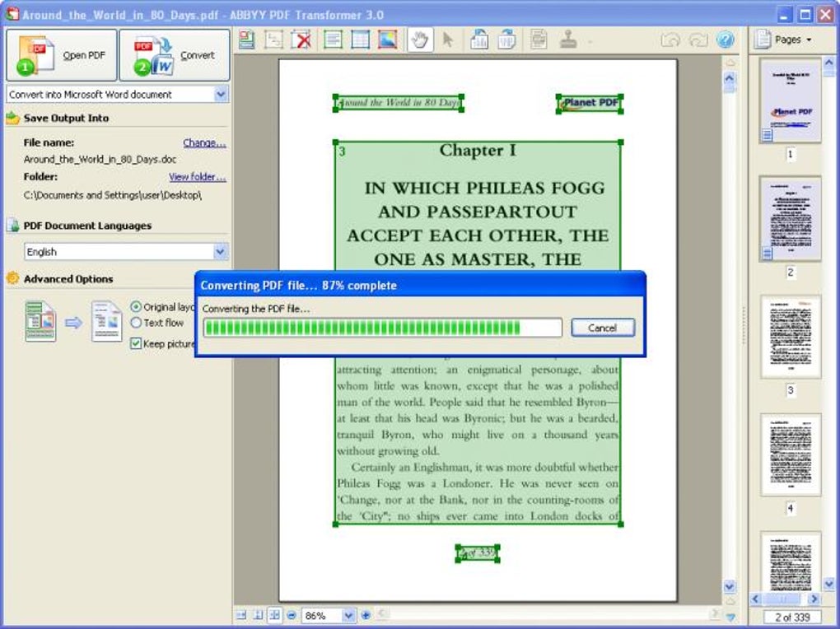Activate the hand pan tool
This screenshot has height=629, width=840.
pyautogui.click(x=420, y=40)
